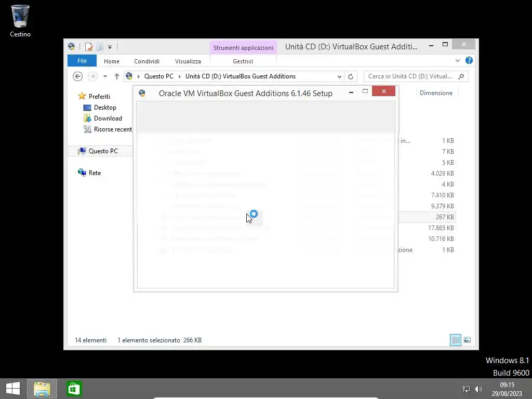
Task: Sort by the Dimensione column header
Action: coord(436,93)
